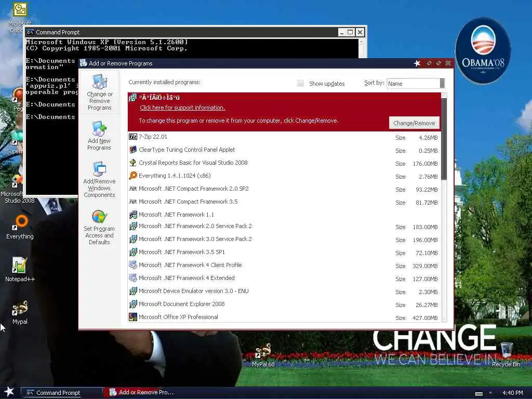Click the star button in Add or Remove Programs title bar

(x=417, y=63)
